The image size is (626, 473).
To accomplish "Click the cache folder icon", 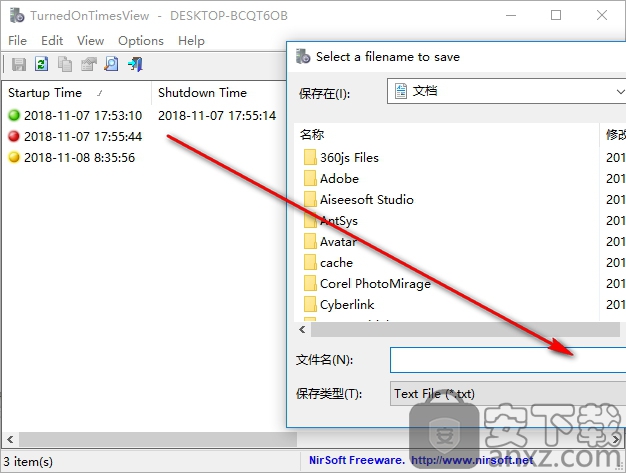I will point(310,263).
